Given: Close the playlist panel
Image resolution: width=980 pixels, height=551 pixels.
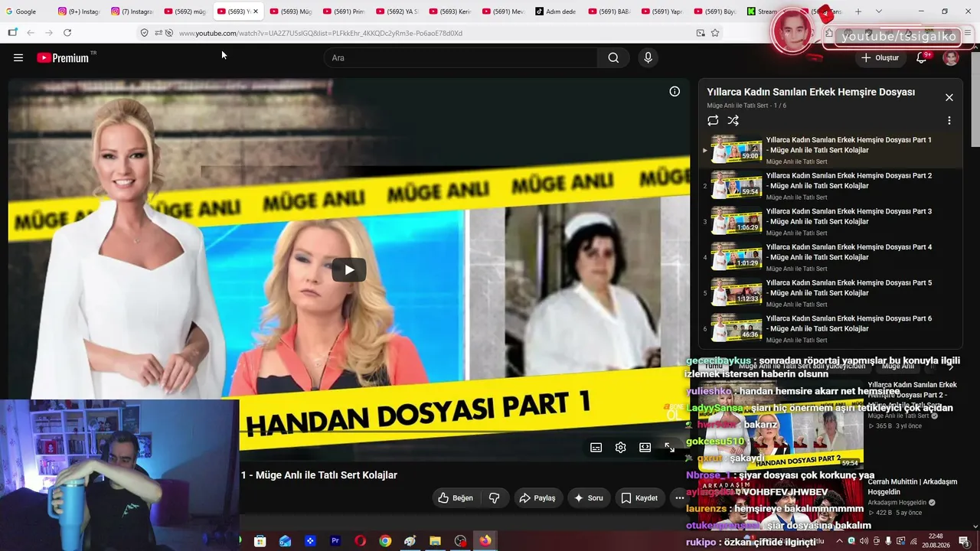Looking at the screenshot, I should tap(949, 97).
